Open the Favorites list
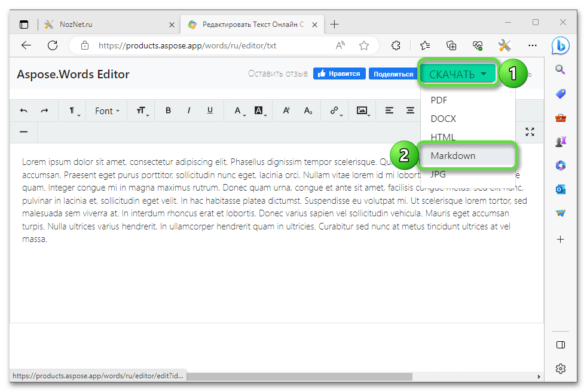Image resolution: width=587 pixels, height=392 pixels. 425,45
